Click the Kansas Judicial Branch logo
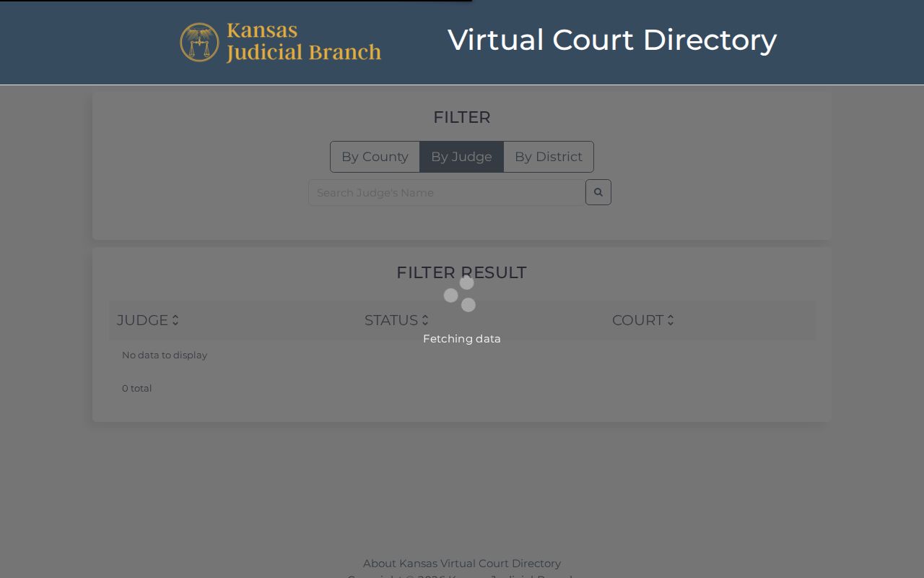Screen dimensions: 924x578 281,42
